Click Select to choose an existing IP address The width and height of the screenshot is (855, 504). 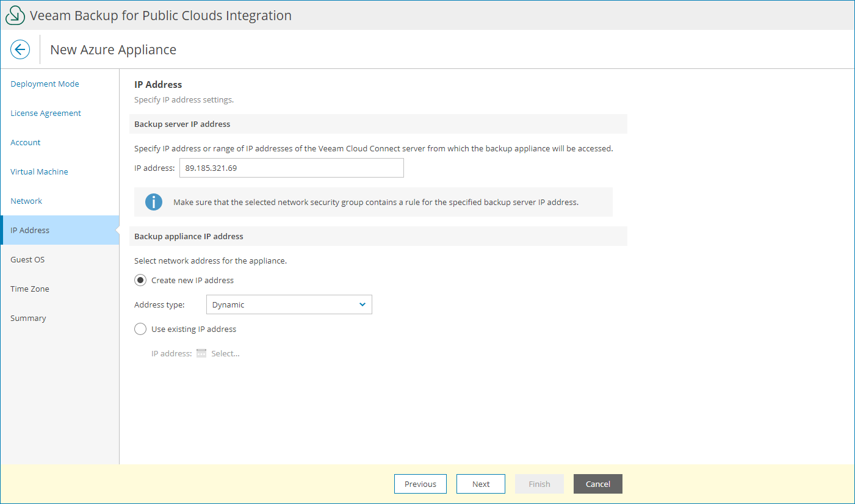pyautogui.click(x=226, y=353)
